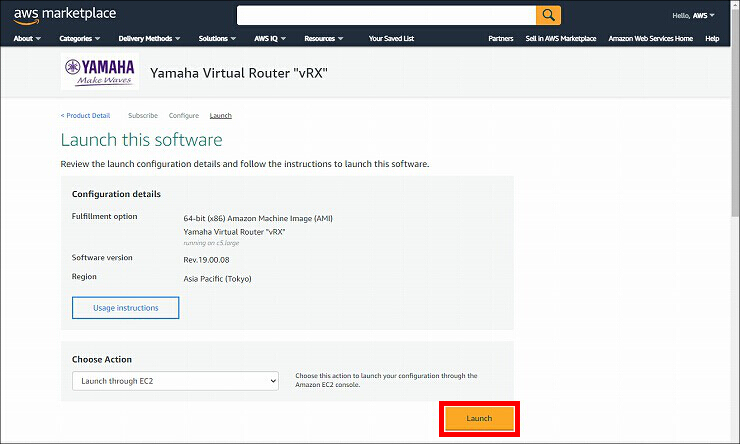Image resolution: width=740 pixels, height=444 pixels.
Task: Expand the Categories menu
Action: pyautogui.click(x=80, y=38)
